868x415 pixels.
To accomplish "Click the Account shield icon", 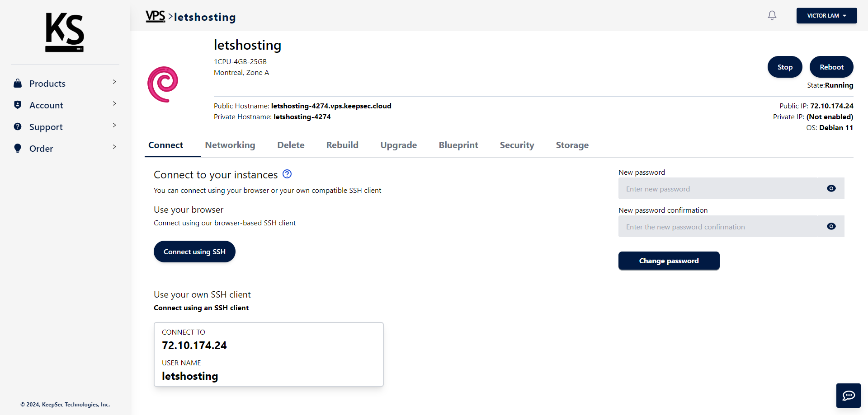I will (18, 105).
